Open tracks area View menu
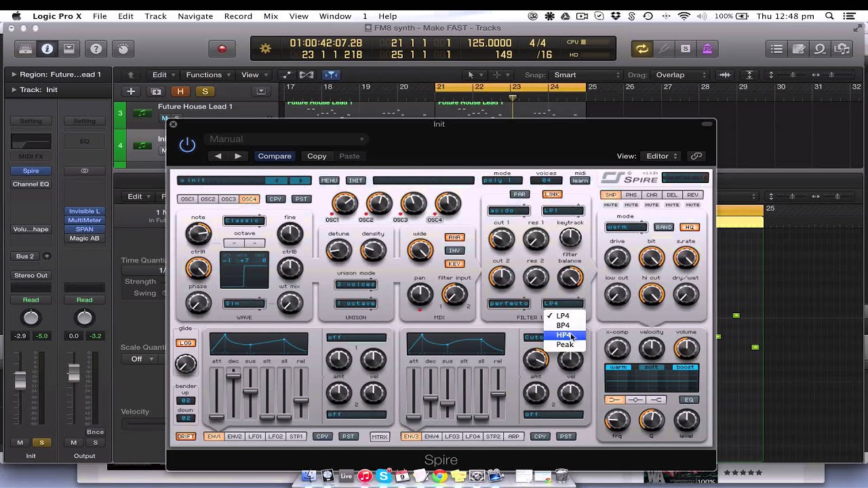Screen dimensions: 868x488 click(253, 75)
